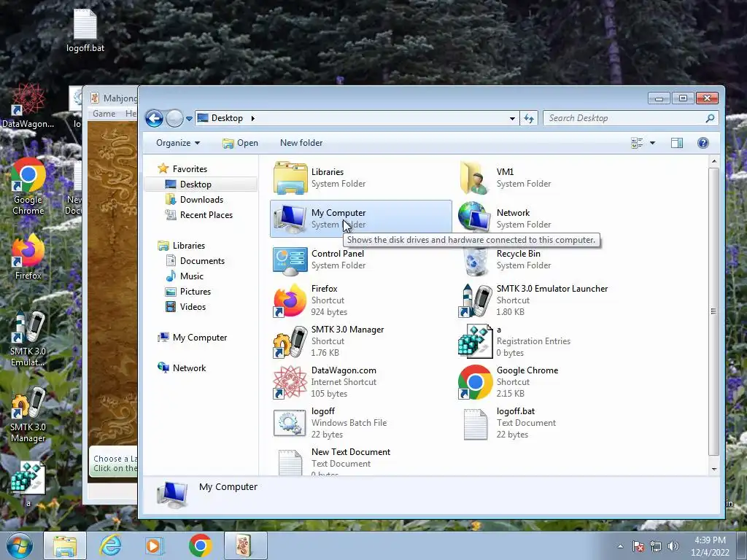Open Pictures library in sidebar

(x=196, y=292)
